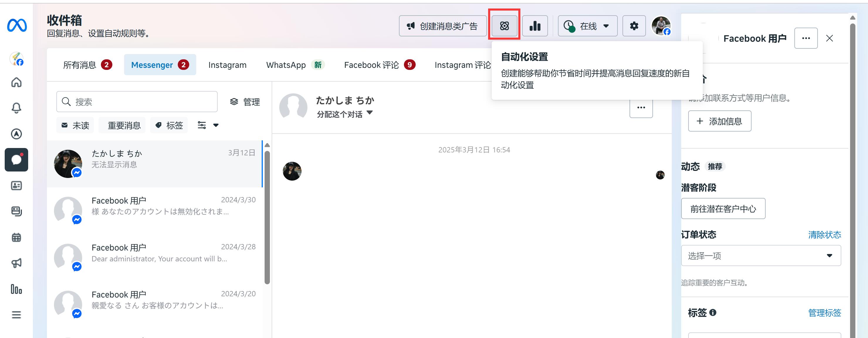Open the planner calendar sidebar icon
Image resolution: width=868 pixels, height=338 pixels.
pos(16,238)
